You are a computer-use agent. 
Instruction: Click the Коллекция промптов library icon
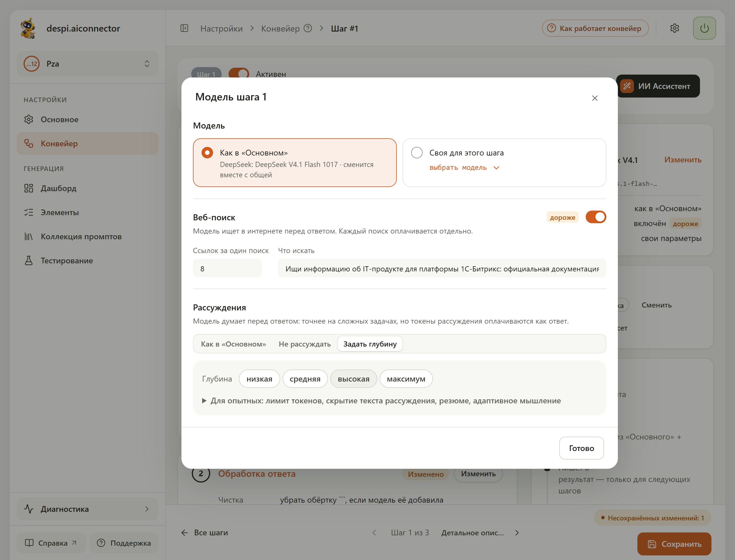tap(29, 236)
